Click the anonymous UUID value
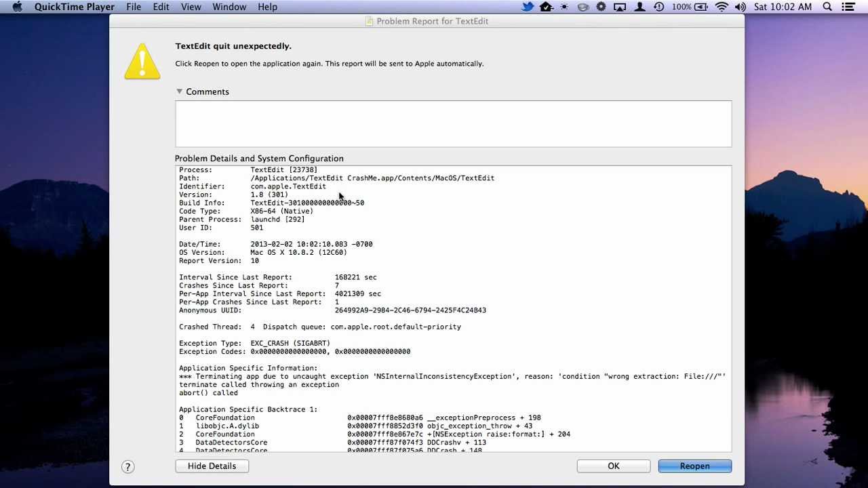The image size is (868, 488). point(410,310)
